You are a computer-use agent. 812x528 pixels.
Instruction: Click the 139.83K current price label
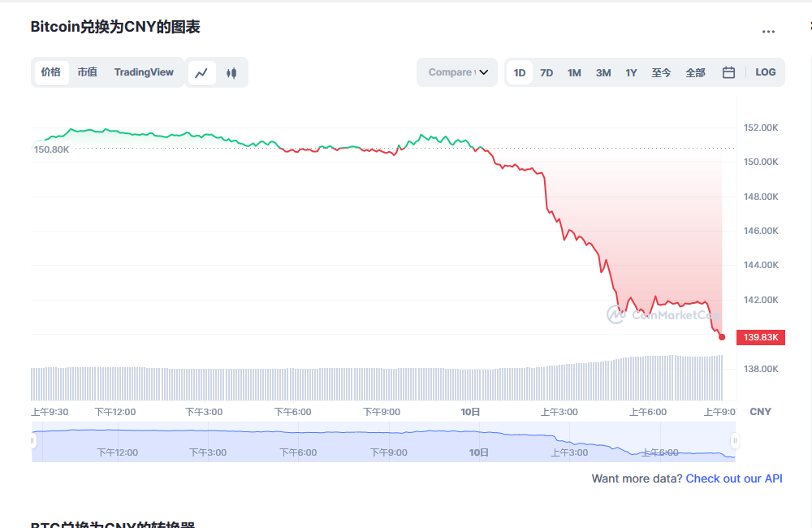pos(761,337)
